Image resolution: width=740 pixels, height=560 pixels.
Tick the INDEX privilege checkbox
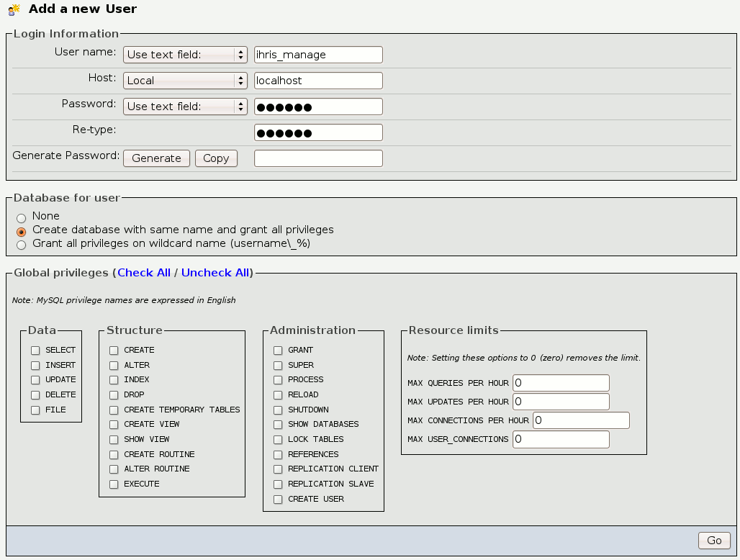point(114,380)
